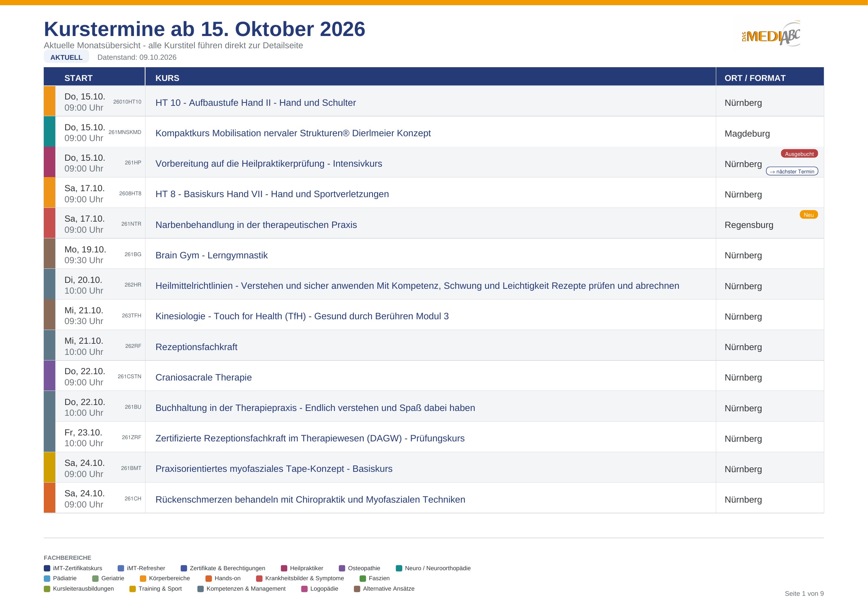Open Zertifizierte Rezeptionsfachkraft Prüfungskurs link
The image size is (868, 614).
[x=310, y=438]
